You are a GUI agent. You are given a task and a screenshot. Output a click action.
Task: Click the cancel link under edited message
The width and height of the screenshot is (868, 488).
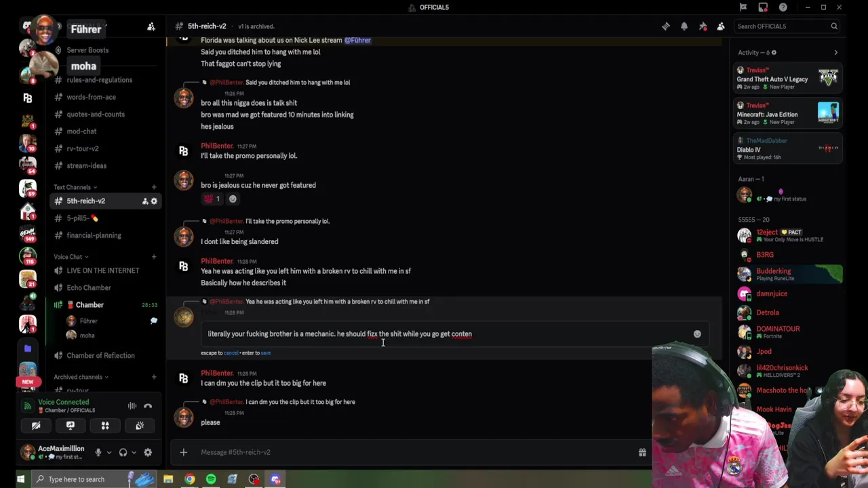click(x=231, y=353)
